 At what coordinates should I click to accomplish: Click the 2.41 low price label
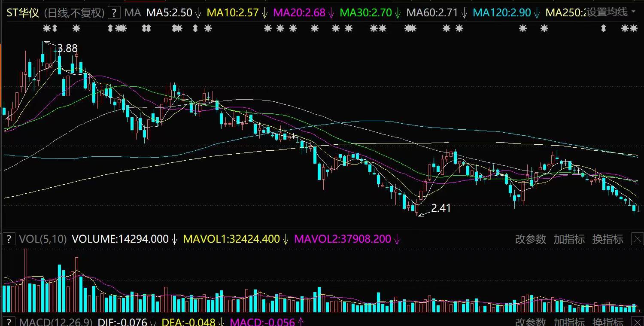coord(441,208)
